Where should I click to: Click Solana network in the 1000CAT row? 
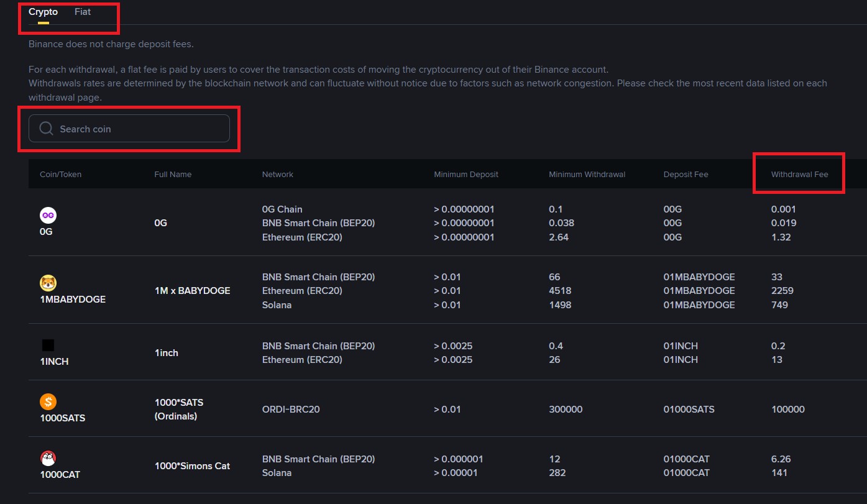(277, 473)
